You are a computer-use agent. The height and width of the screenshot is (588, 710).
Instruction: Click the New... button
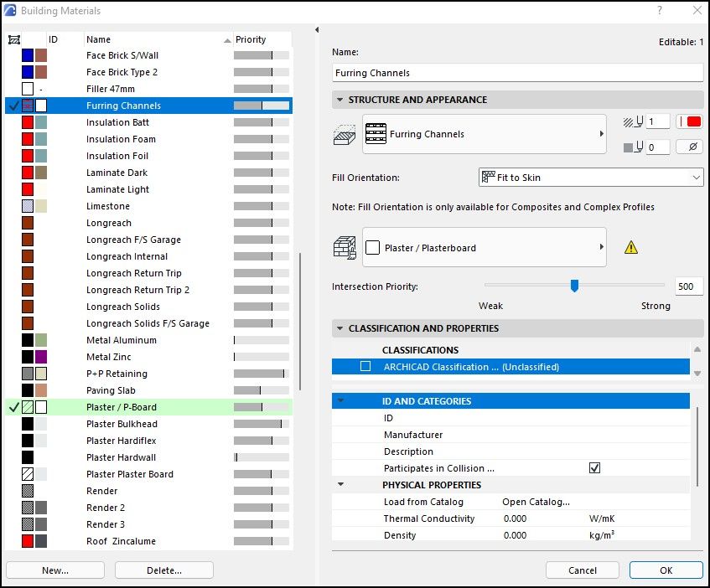(x=55, y=570)
